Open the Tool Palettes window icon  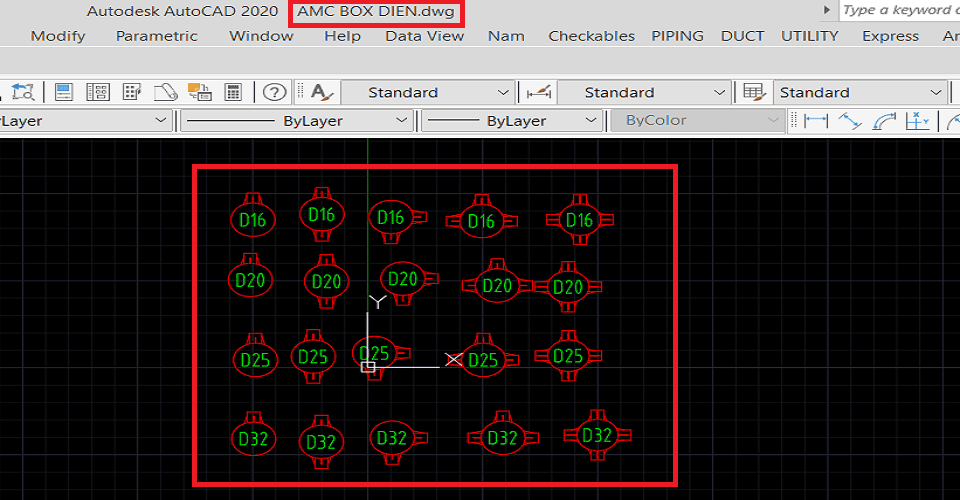point(132,92)
